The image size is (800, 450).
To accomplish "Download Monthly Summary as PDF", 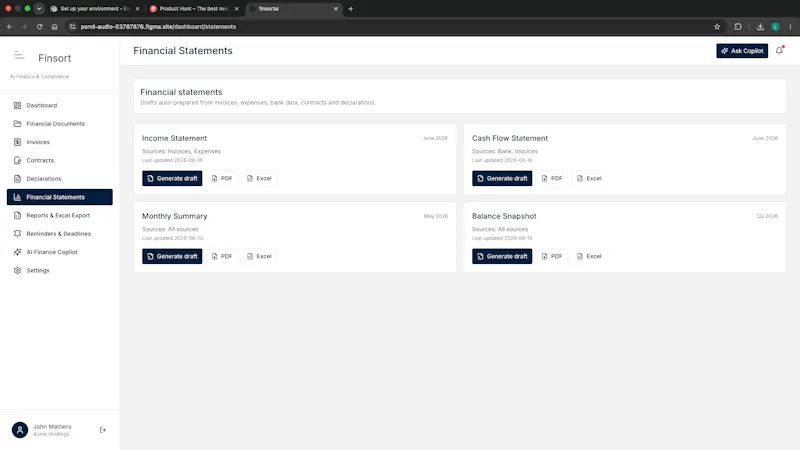I will (222, 256).
